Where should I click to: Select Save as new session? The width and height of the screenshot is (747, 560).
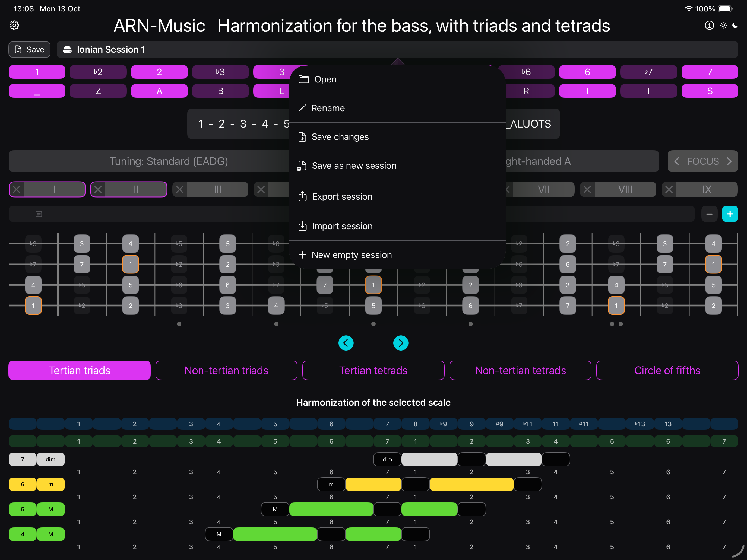pyautogui.click(x=354, y=166)
